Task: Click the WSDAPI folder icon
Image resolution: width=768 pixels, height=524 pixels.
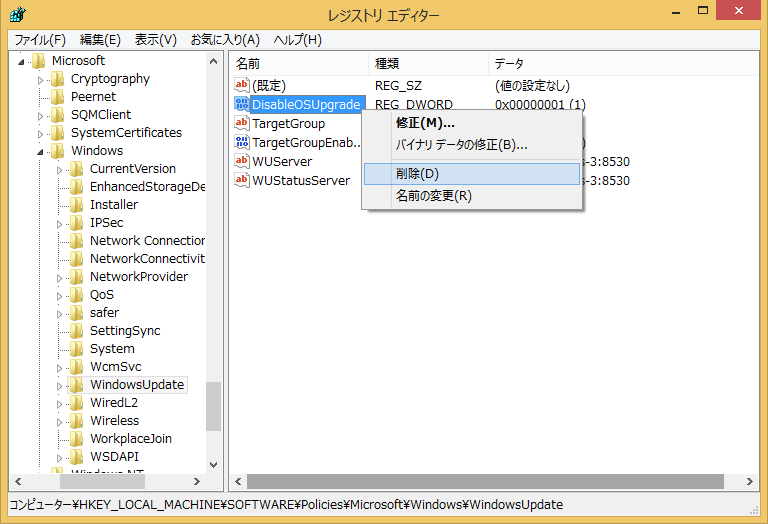Action: [x=76, y=457]
